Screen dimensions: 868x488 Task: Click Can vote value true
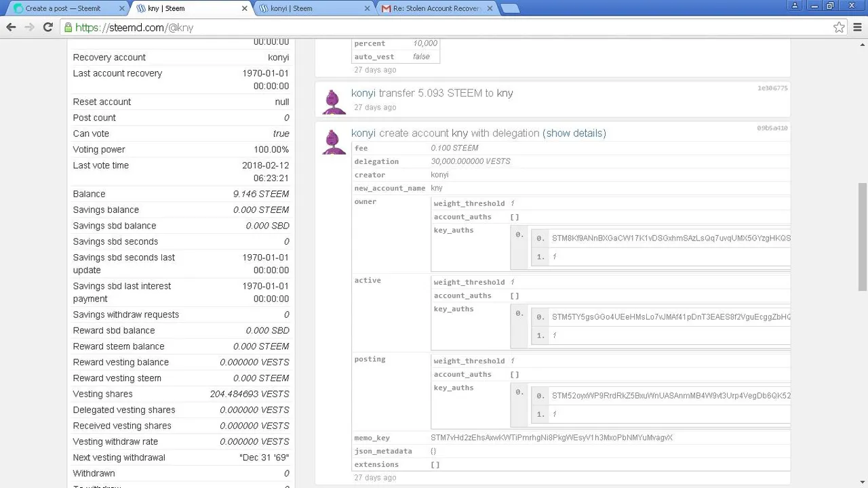click(281, 134)
